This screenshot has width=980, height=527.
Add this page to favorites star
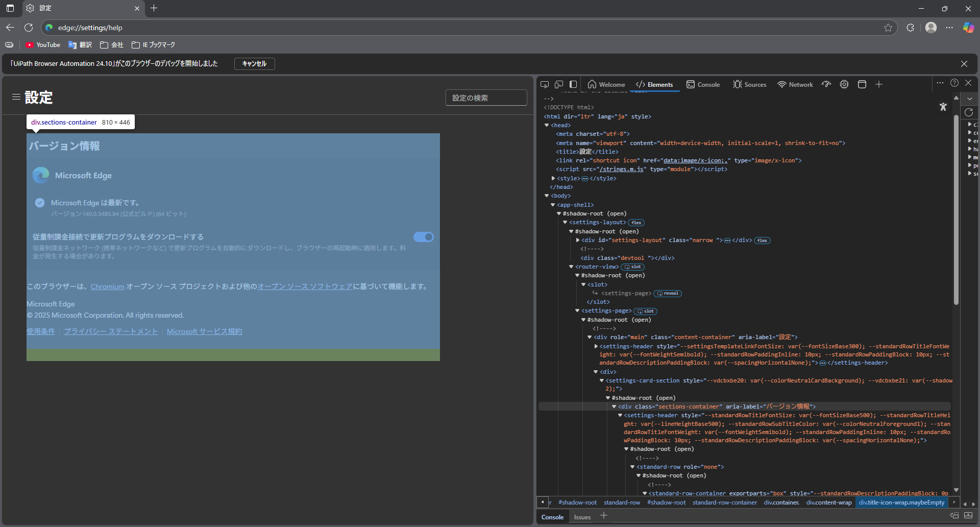888,28
